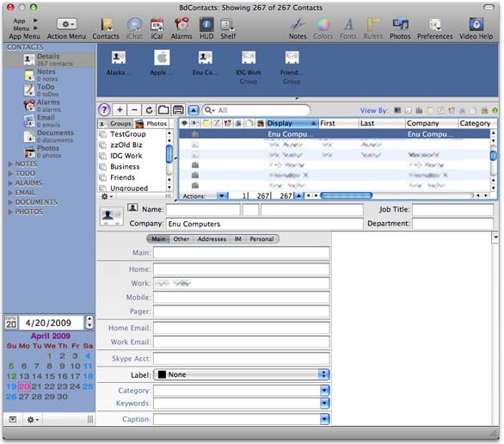Screen dimensions: 504x444
Task: Show the HUD panel
Action: [206, 28]
